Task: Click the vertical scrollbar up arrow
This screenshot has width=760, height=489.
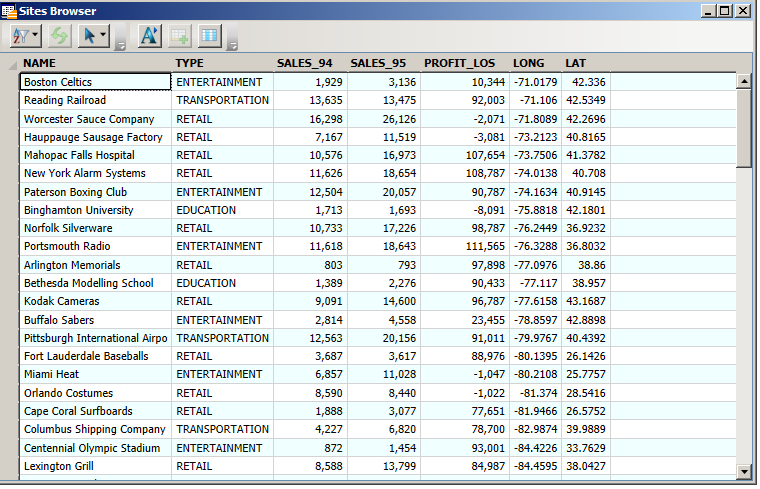Action: point(744,81)
